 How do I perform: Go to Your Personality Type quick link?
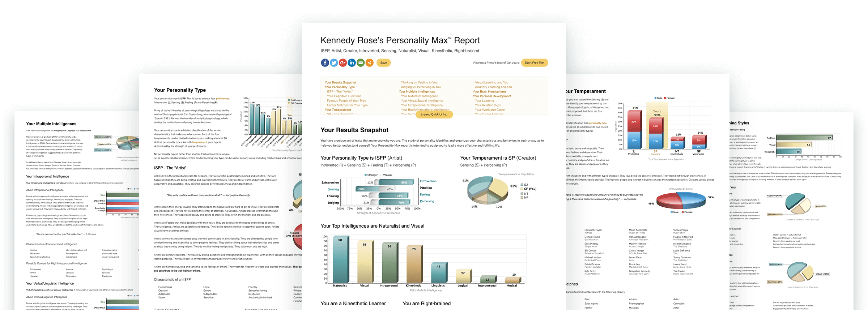(340, 87)
